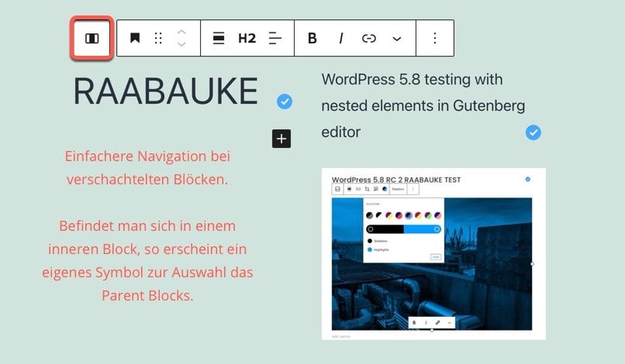Screen dimensions: 625x364
Task: Click the blue checkmark beside RAABAUKE
Action: [x=285, y=101]
